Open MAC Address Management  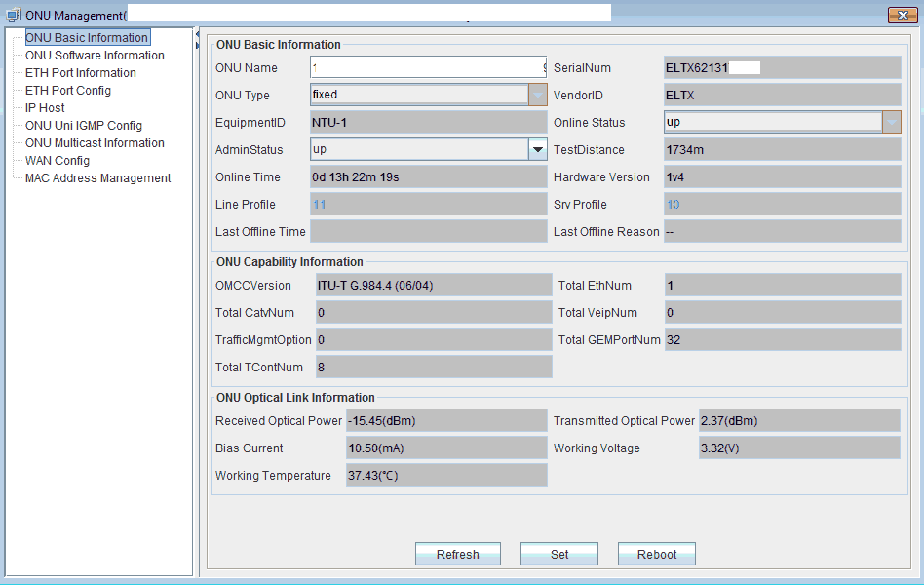click(x=97, y=178)
